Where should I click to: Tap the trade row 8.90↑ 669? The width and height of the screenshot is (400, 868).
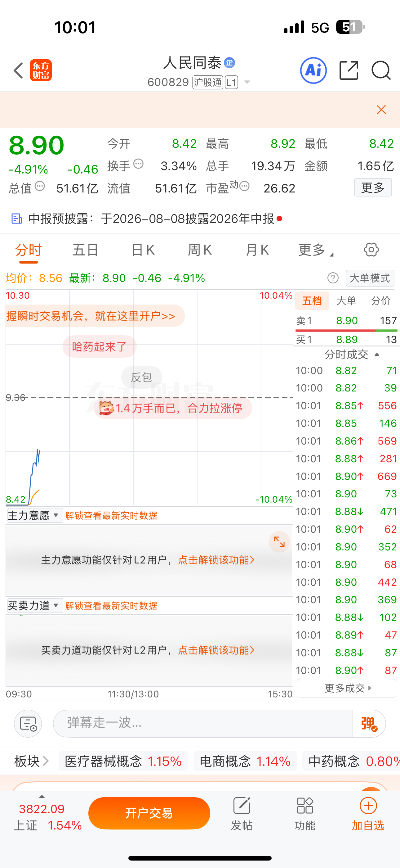click(x=346, y=477)
